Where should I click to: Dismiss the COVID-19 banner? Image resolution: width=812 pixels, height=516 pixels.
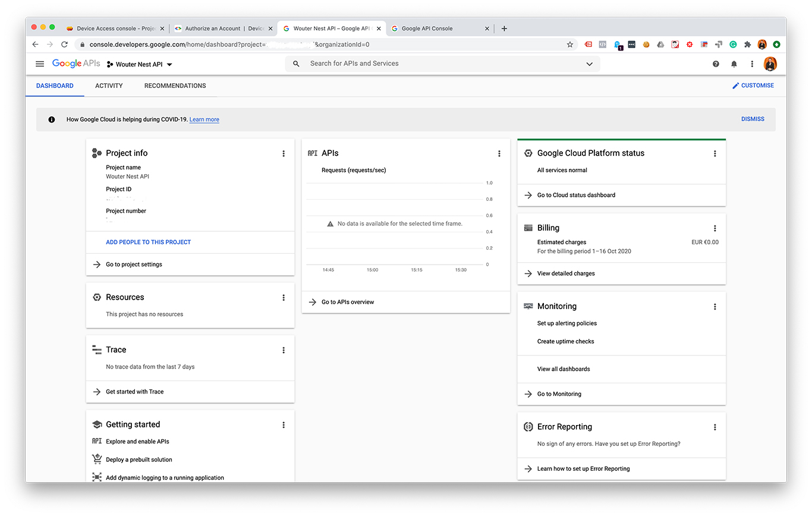[753, 119]
